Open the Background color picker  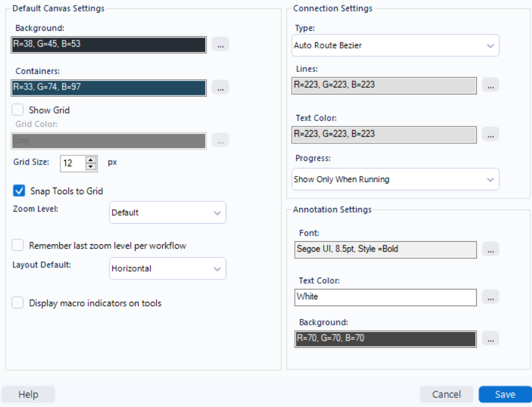pyautogui.click(x=220, y=45)
